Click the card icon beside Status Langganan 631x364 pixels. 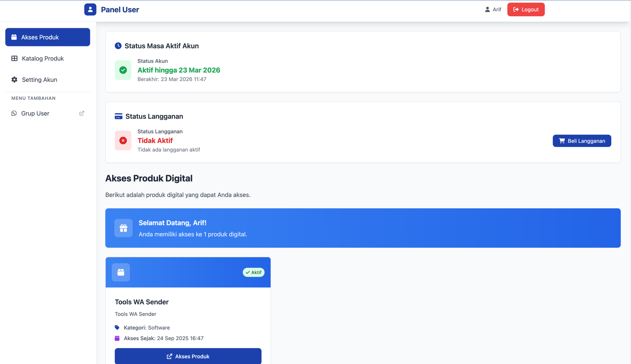(119, 116)
